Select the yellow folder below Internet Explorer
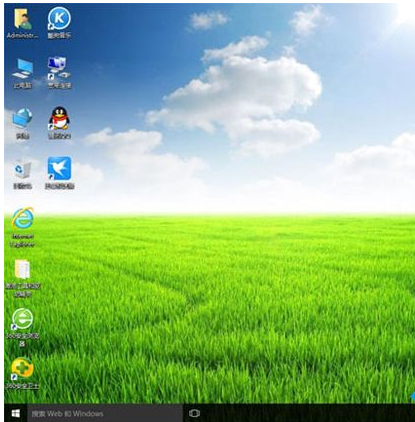415x422 pixels. coord(22,269)
